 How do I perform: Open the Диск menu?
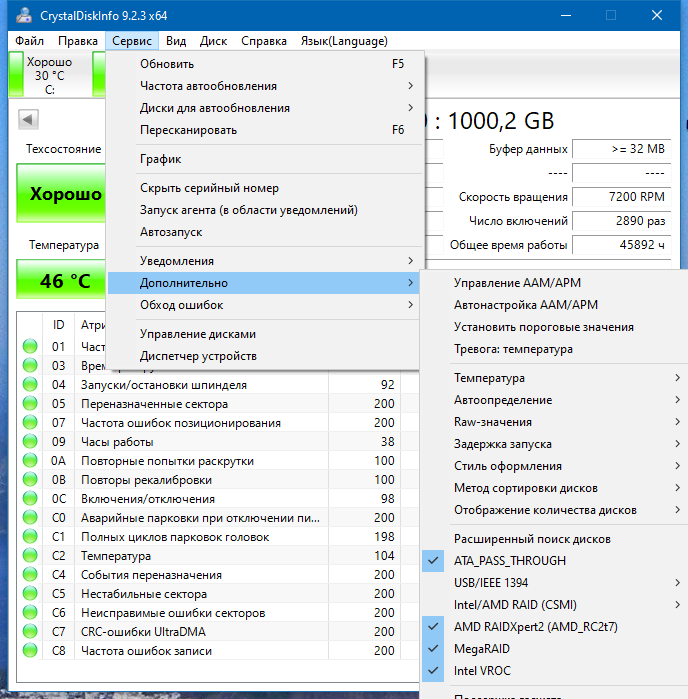tap(214, 41)
